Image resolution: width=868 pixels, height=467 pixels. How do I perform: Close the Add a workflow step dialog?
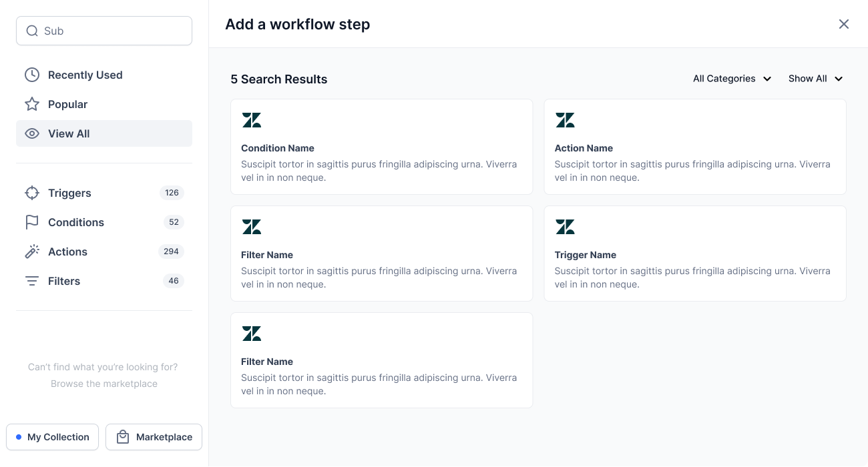[844, 24]
